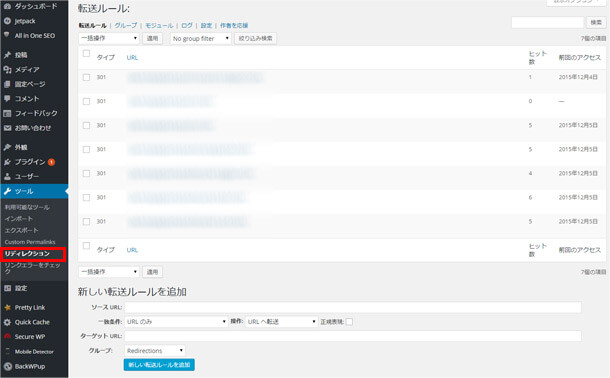Click the お問い合わせ envelope icon
610x378 pixels.
pyautogui.click(x=7, y=128)
